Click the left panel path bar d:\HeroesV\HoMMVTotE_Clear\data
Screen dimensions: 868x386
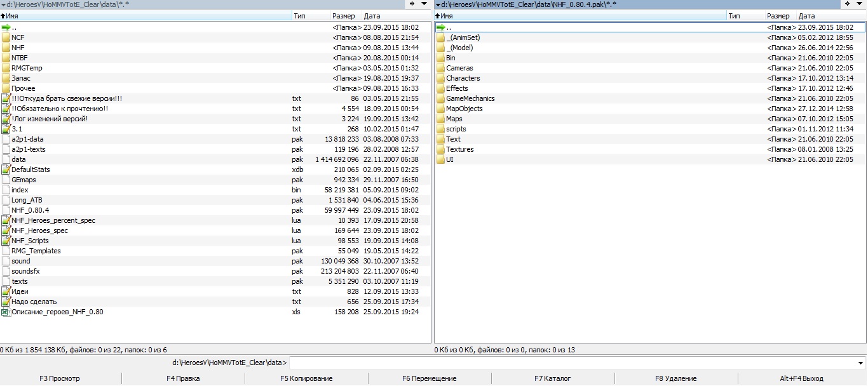(203, 4)
